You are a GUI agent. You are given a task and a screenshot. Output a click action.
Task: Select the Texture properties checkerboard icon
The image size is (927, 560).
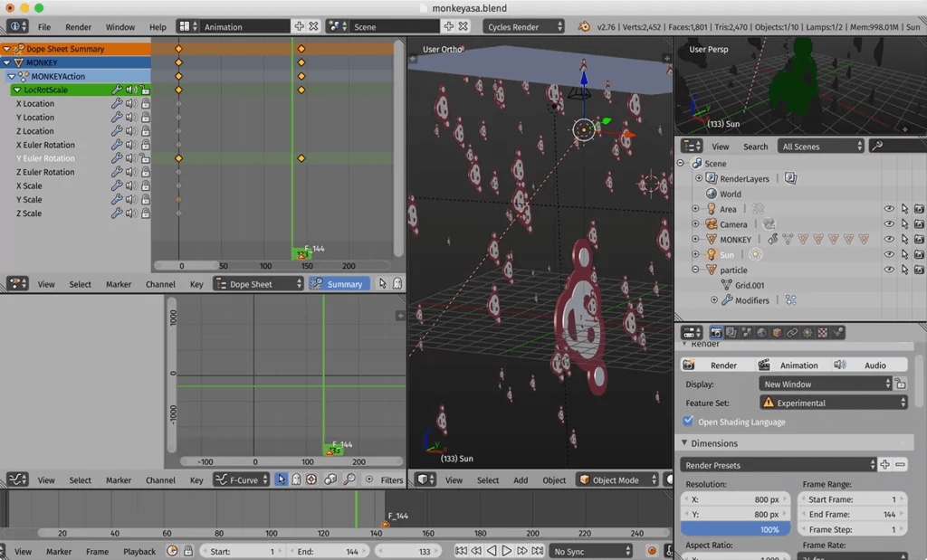point(823,333)
